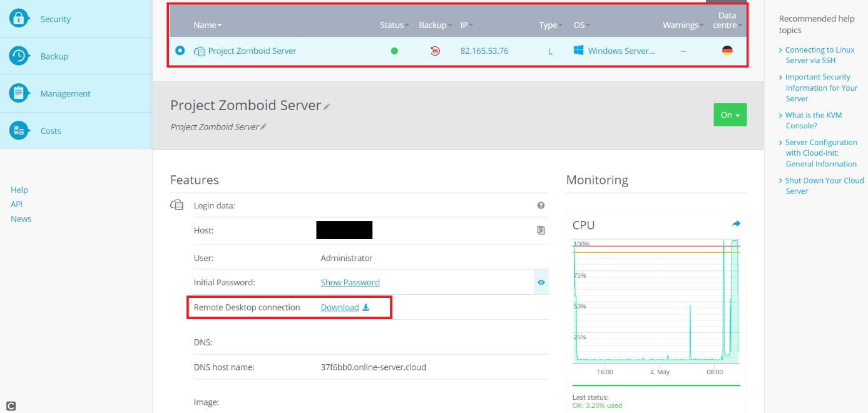Click the IP address 82.165.53.76
Image resolution: width=868 pixels, height=413 pixels.
(484, 51)
